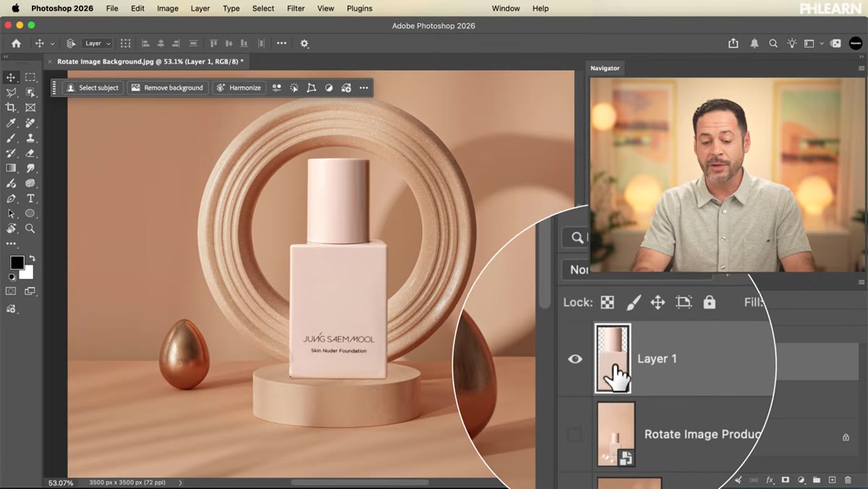Open the edit toolbar three-dots menu
The image size is (868, 489).
[11, 244]
